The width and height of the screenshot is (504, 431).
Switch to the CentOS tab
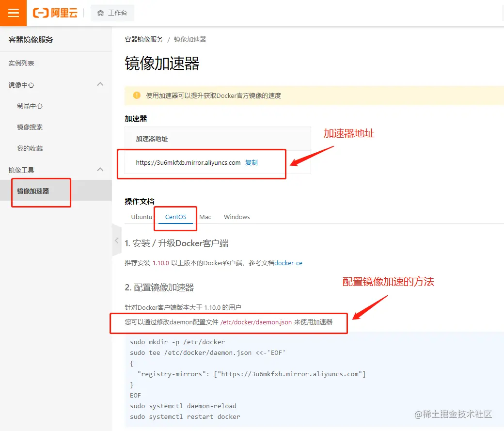point(176,217)
